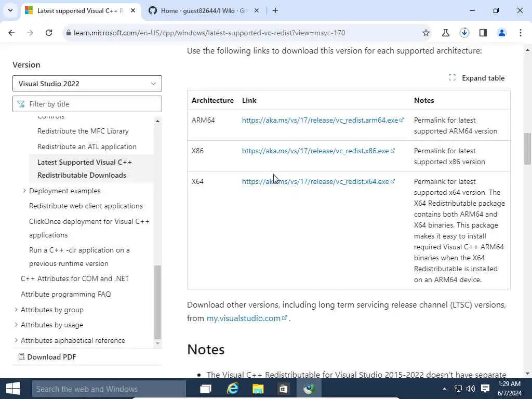The width and height of the screenshot is (532, 399).
Task: Open File Explorer from the taskbar
Action: click(x=258, y=389)
